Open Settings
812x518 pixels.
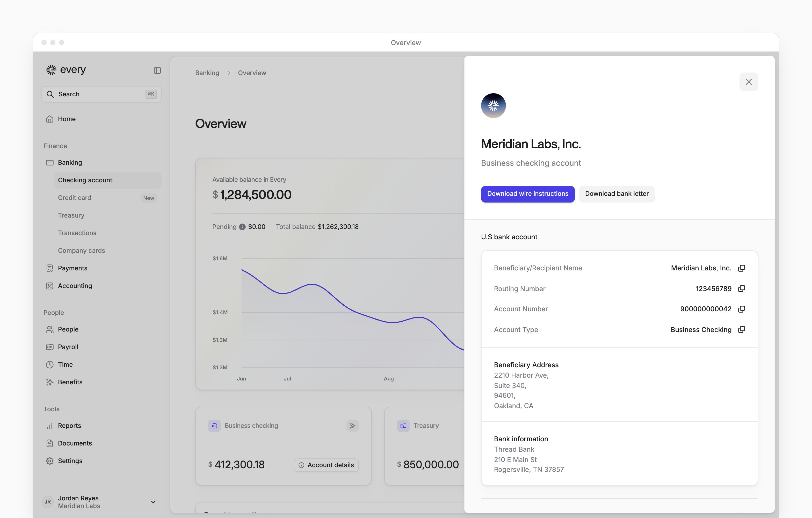click(x=101, y=461)
